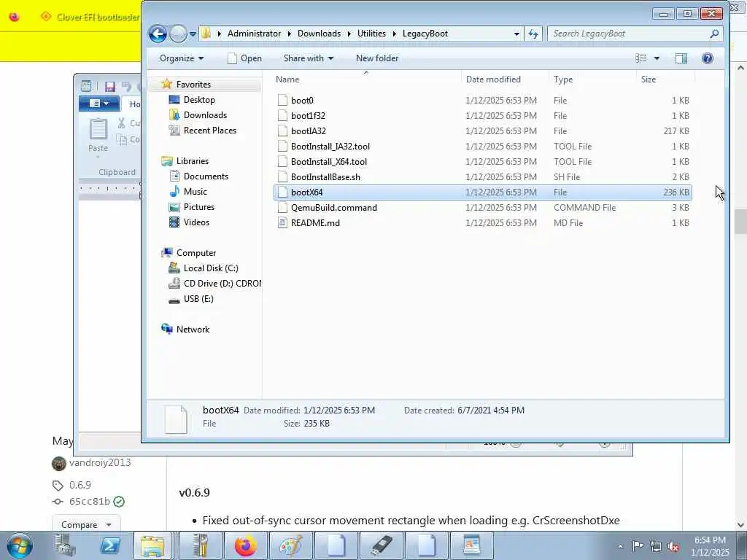This screenshot has width=747, height=560.
Task: Open Local Disk (C:) in navigation pane
Action: pyautogui.click(x=211, y=268)
